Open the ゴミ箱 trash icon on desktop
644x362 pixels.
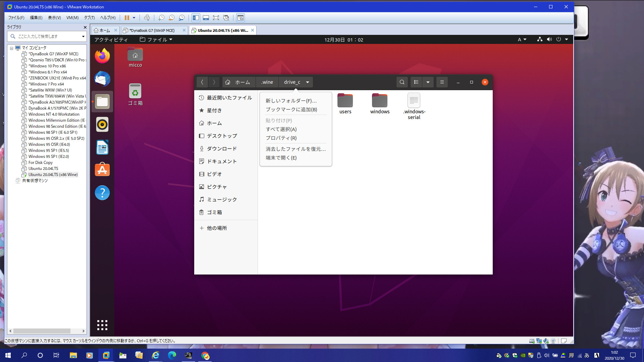135,95
